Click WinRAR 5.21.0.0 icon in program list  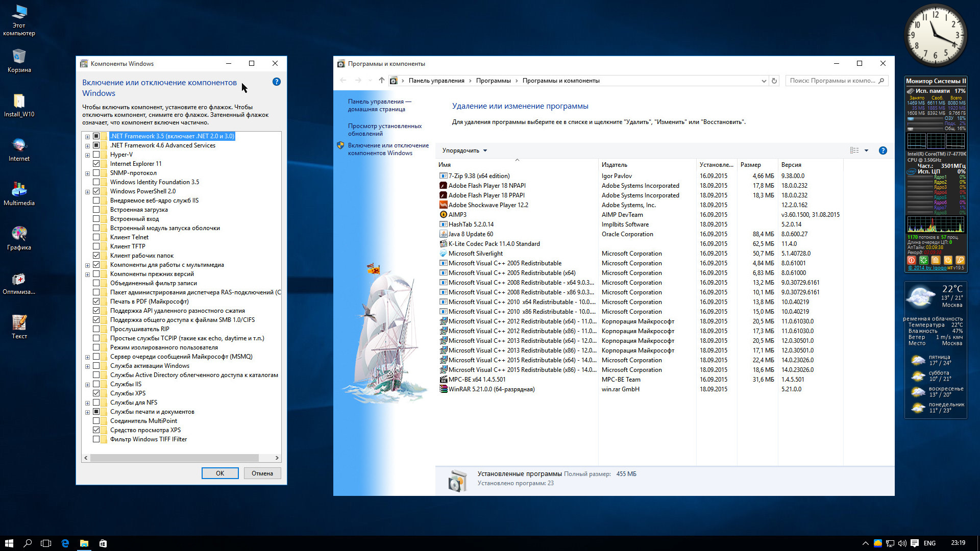(x=443, y=389)
